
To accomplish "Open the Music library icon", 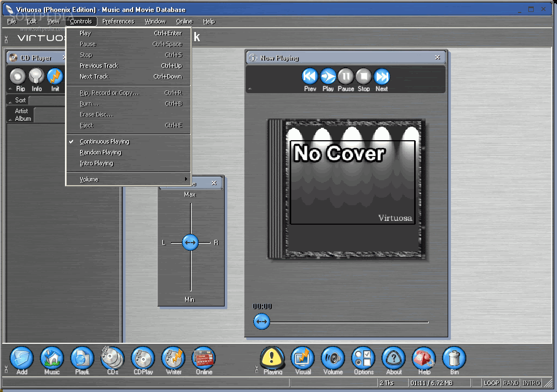I will (52, 361).
